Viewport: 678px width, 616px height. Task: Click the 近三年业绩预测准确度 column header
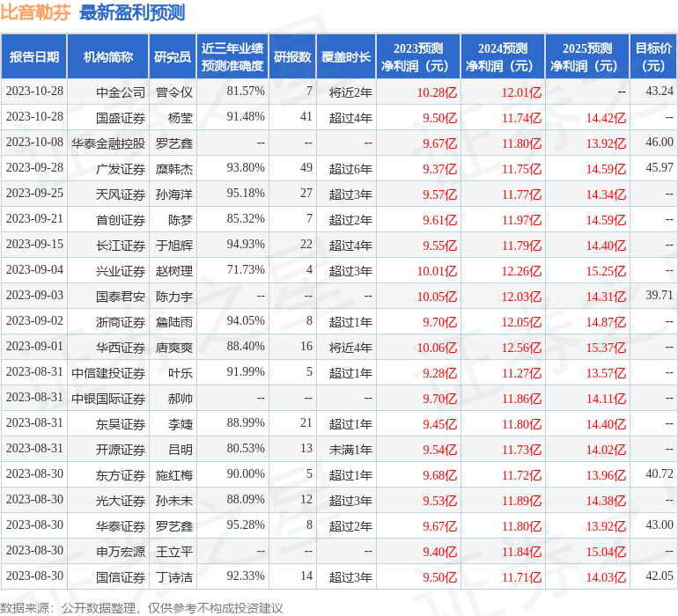(x=232, y=56)
